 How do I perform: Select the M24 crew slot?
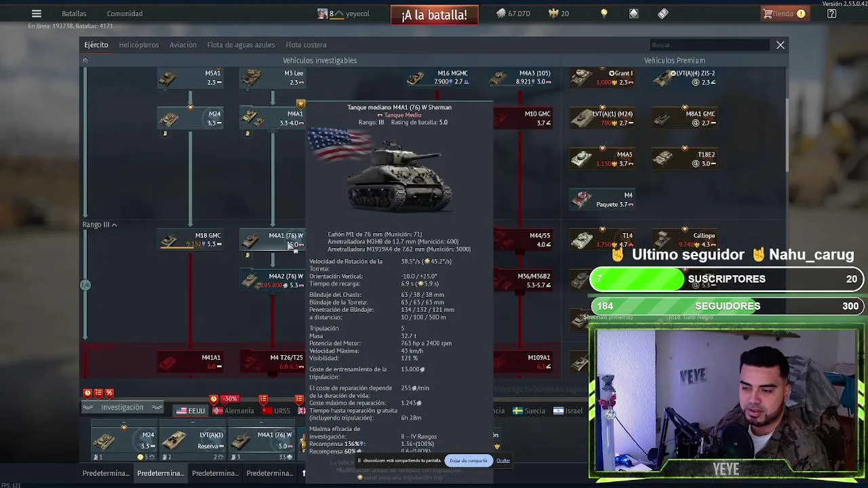point(123,441)
